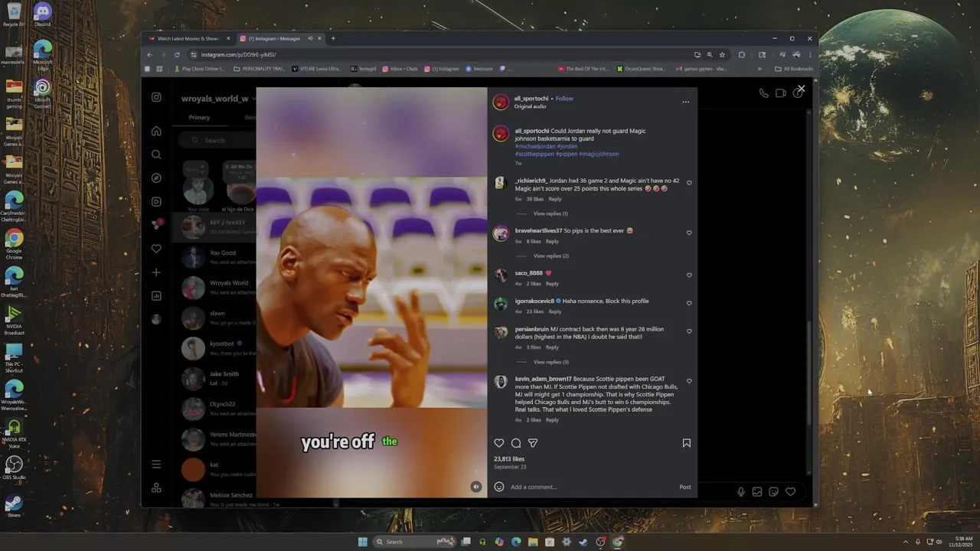Open Windows Start menu
Image resolution: width=980 pixels, height=551 pixels.
(x=363, y=542)
